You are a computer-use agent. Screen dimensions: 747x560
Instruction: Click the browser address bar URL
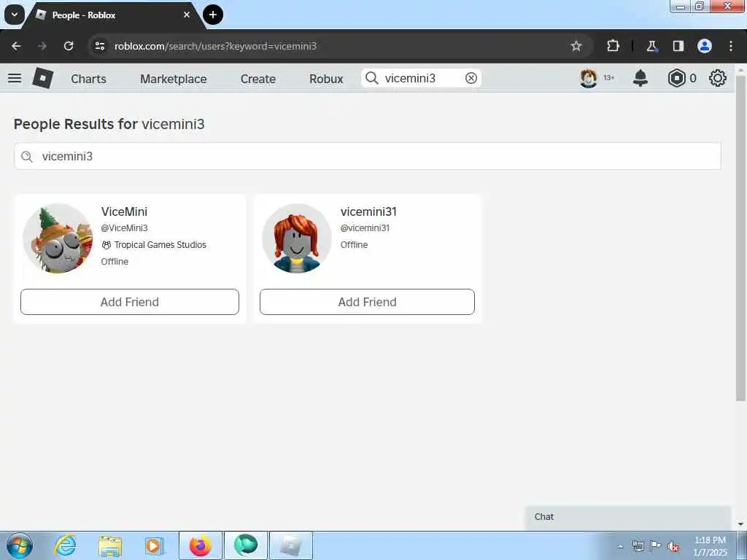(215, 46)
